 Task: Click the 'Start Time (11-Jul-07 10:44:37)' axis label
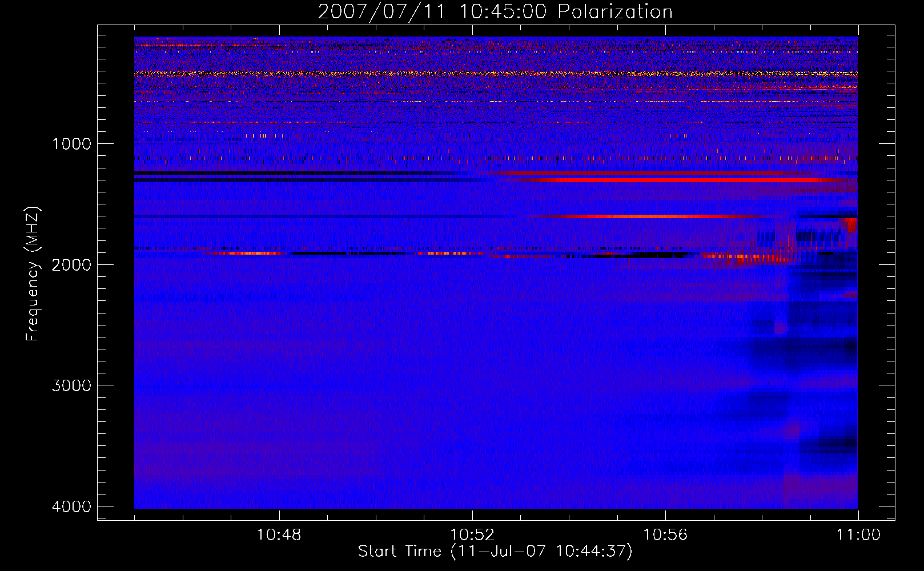point(495,552)
